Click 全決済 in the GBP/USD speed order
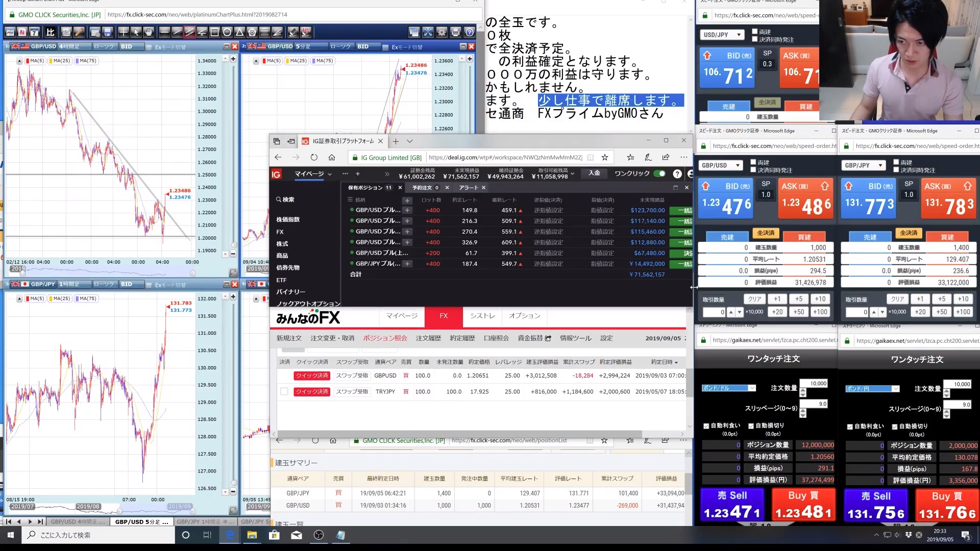Screen dimensions: 980x551 (766, 233)
